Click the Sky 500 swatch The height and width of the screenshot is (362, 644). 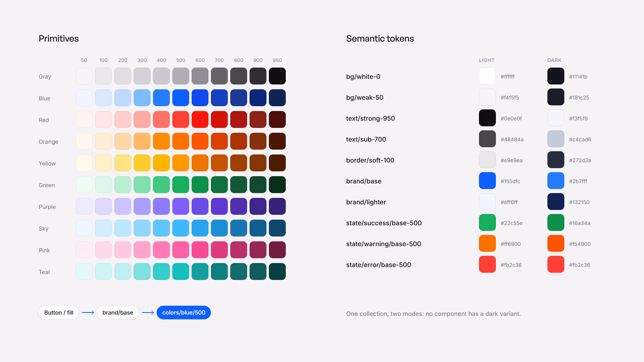(x=181, y=228)
